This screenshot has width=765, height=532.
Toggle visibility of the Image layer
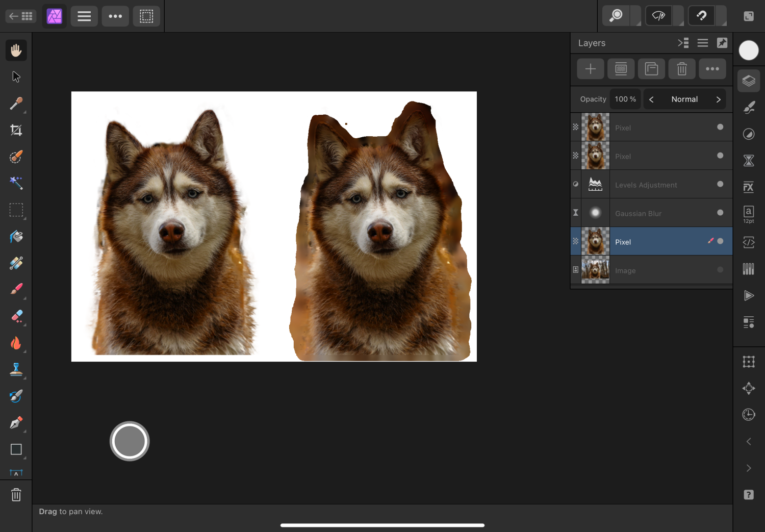point(720,270)
